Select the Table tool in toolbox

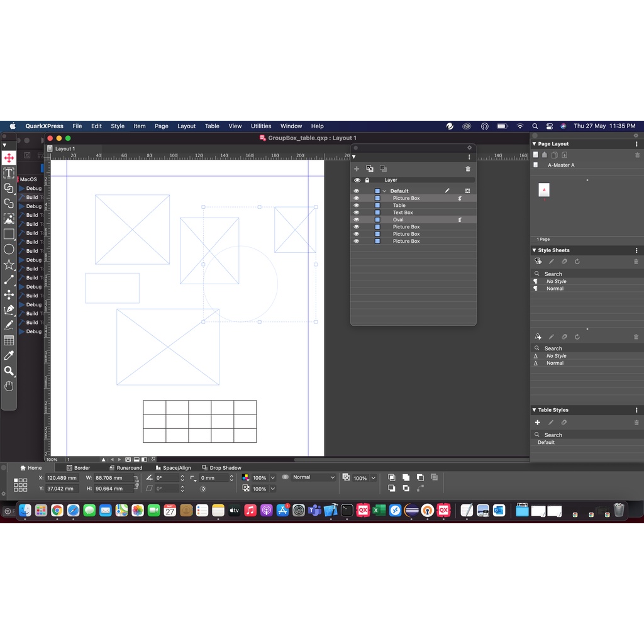9,340
